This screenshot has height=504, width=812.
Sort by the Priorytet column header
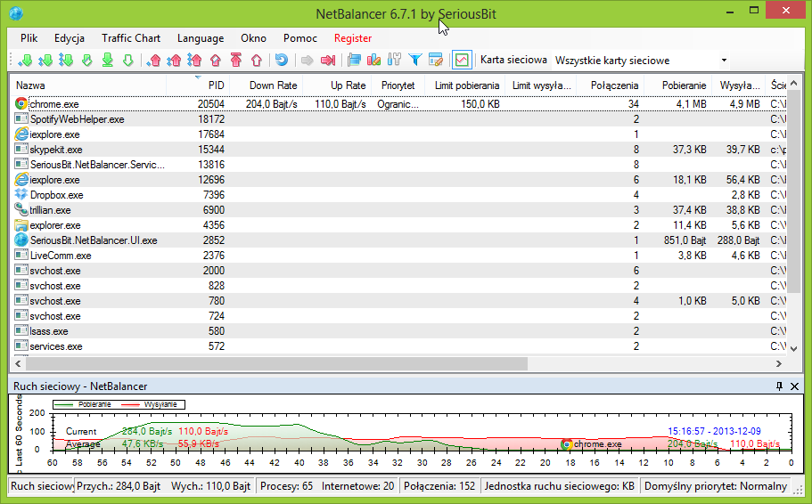tap(398, 85)
